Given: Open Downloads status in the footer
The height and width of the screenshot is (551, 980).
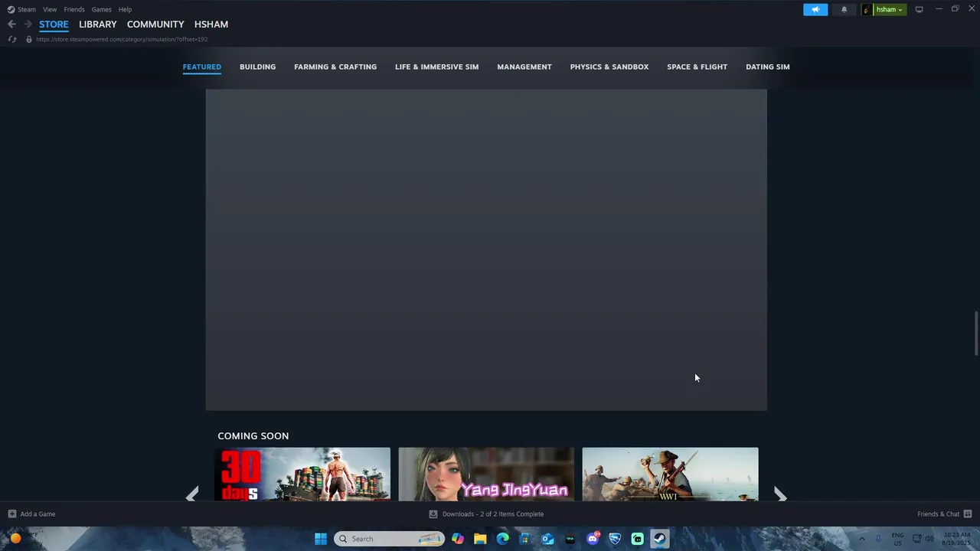Looking at the screenshot, I should tap(486, 514).
